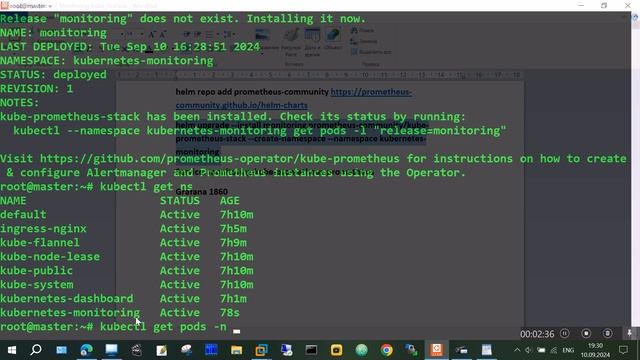Switch to WordPad document taskbar icon
The width and height of the screenshot is (640, 360).
tap(487, 350)
